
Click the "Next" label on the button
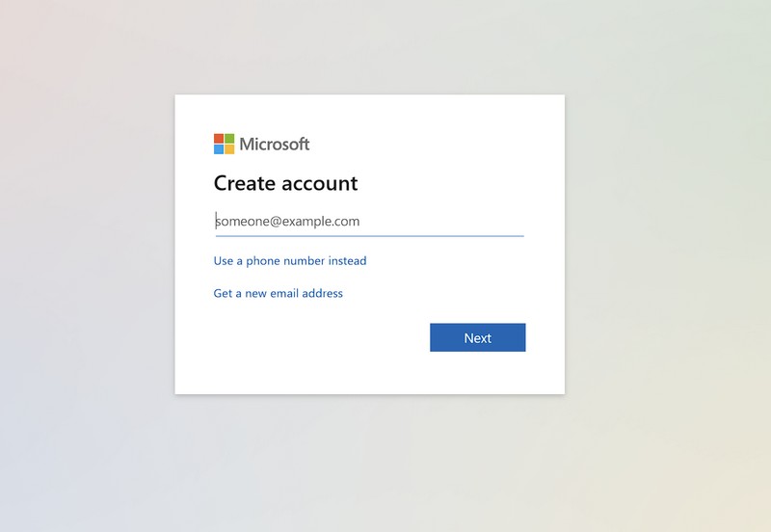[477, 338]
